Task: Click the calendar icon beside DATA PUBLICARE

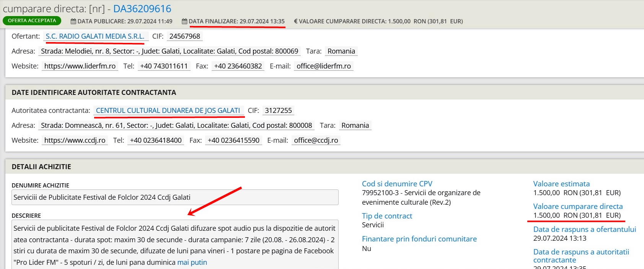Action: tap(73, 21)
